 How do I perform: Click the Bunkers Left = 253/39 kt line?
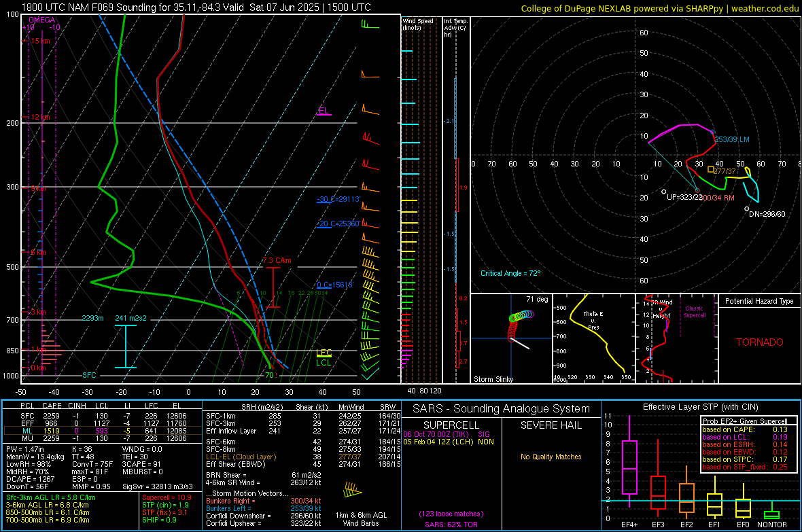[x=264, y=508]
